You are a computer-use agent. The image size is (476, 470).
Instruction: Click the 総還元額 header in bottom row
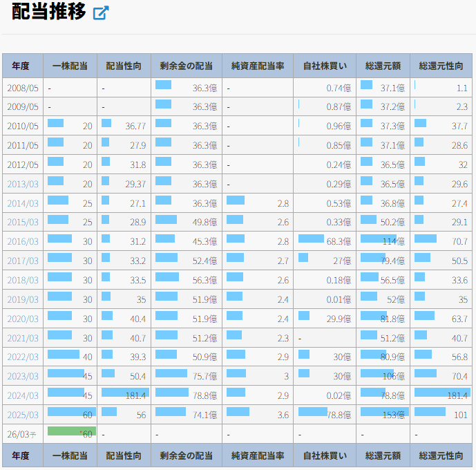coord(383,456)
